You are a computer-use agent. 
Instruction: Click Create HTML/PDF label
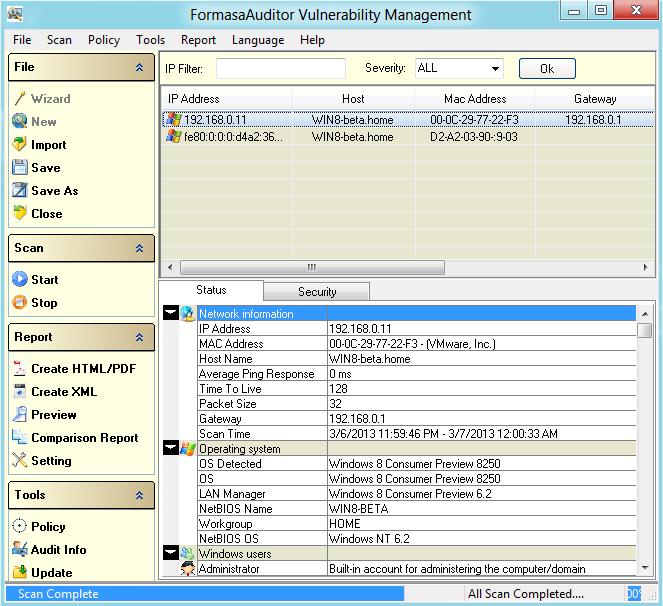coord(84,369)
